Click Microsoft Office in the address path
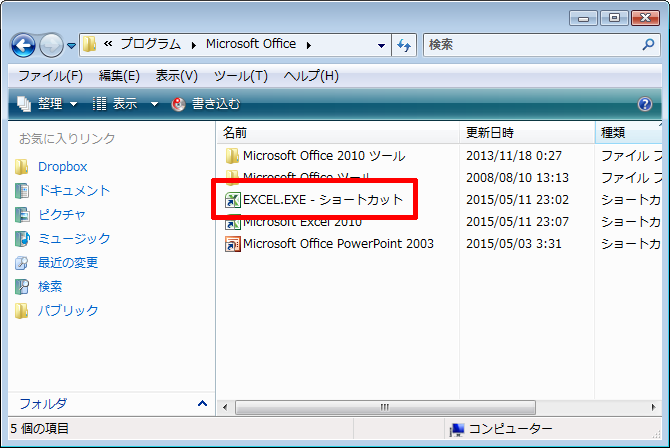 point(251,44)
